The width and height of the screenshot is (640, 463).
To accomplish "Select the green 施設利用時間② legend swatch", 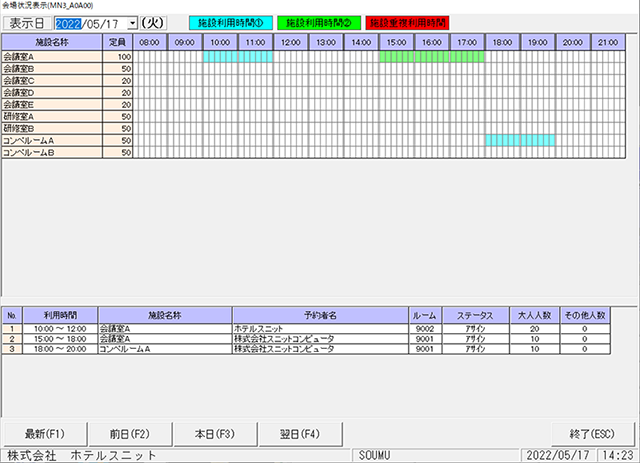I will [319, 23].
